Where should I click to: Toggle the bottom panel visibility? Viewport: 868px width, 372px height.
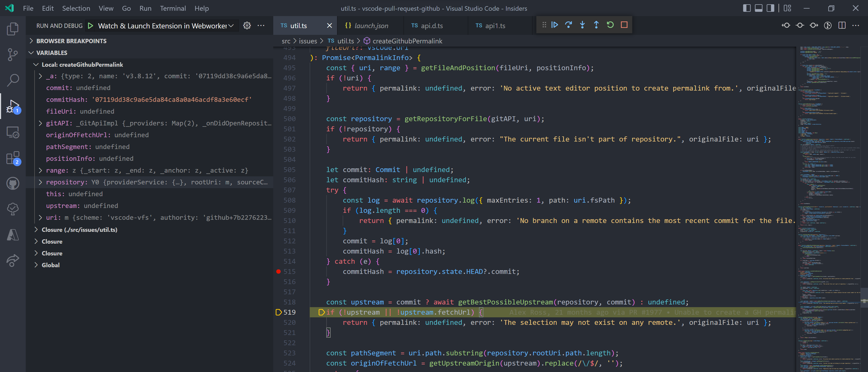click(x=758, y=8)
